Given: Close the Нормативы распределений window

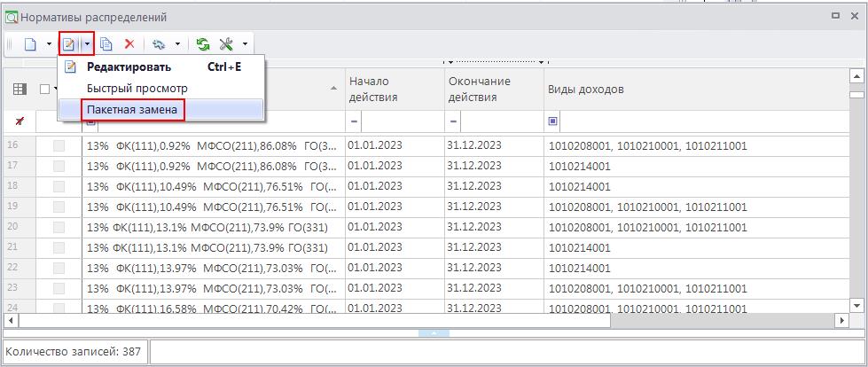Looking at the screenshot, I should [854, 17].
